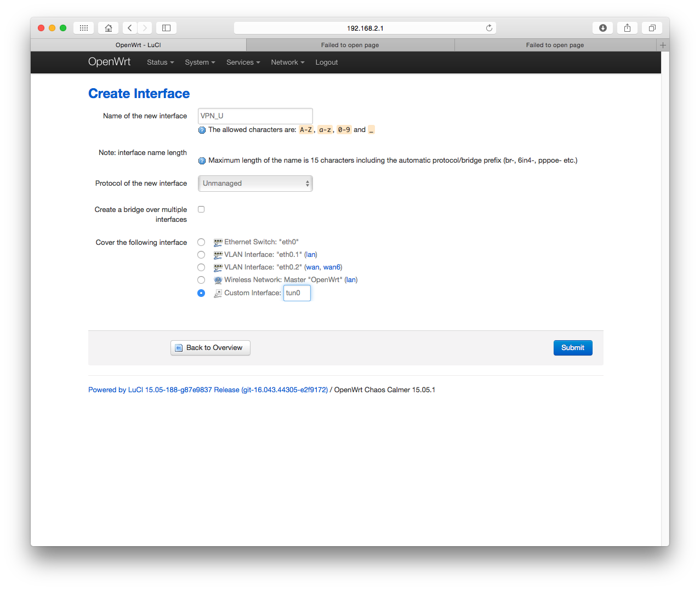Select the VLAN Interface eth0.1 radio button

pyautogui.click(x=201, y=255)
